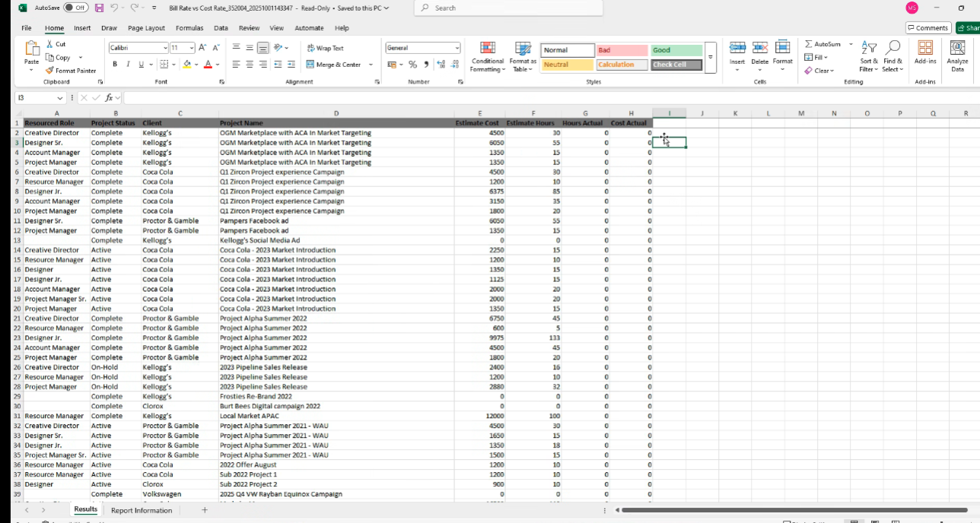Toggle Italic formatting

click(x=128, y=65)
